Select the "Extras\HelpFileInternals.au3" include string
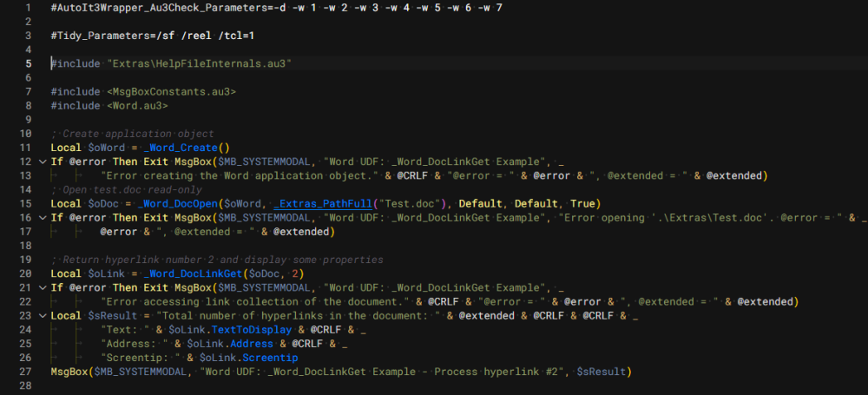The image size is (868, 395). [x=200, y=63]
